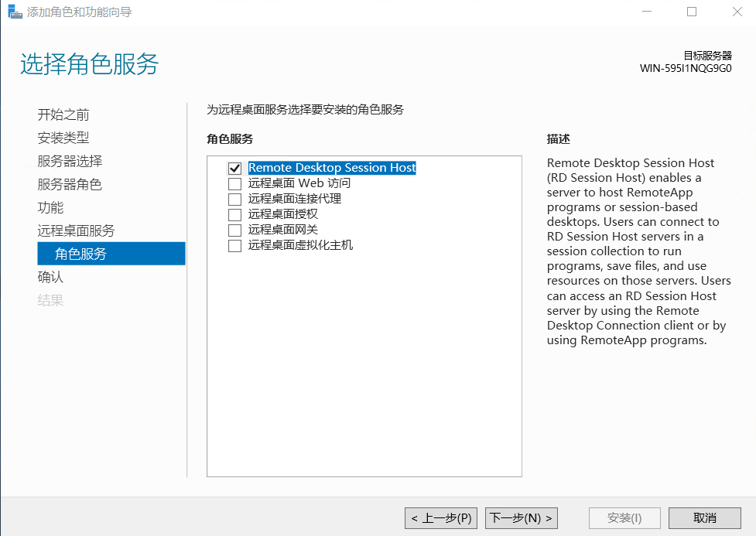Click the 角色服务 list heading
Viewport: 756px width, 536px height.
(x=230, y=139)
